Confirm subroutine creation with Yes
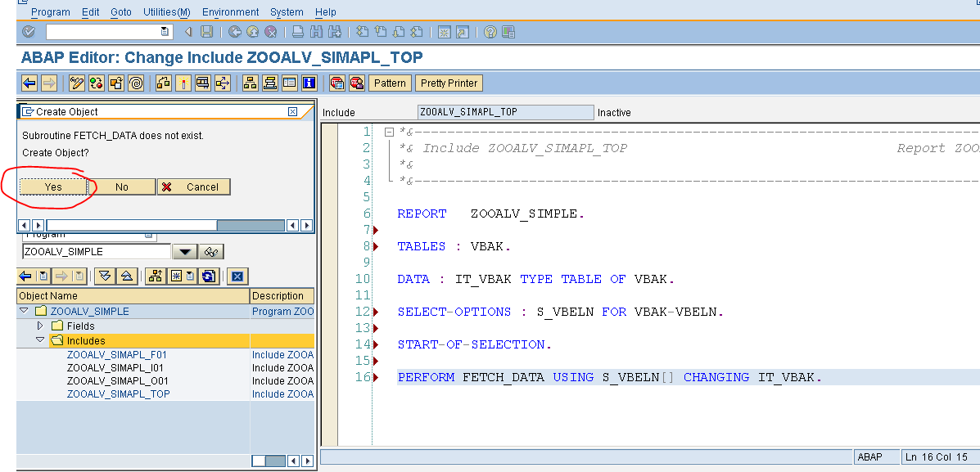 click(53, 187)
